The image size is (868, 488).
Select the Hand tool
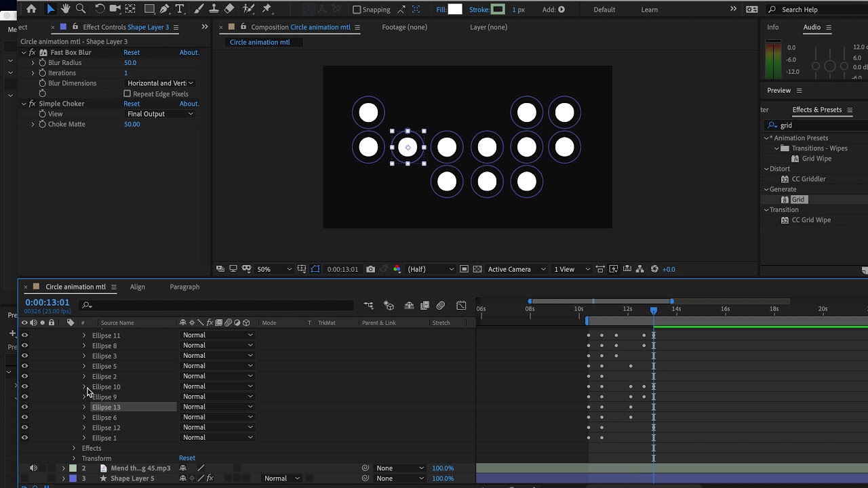[x=66, y=9]
